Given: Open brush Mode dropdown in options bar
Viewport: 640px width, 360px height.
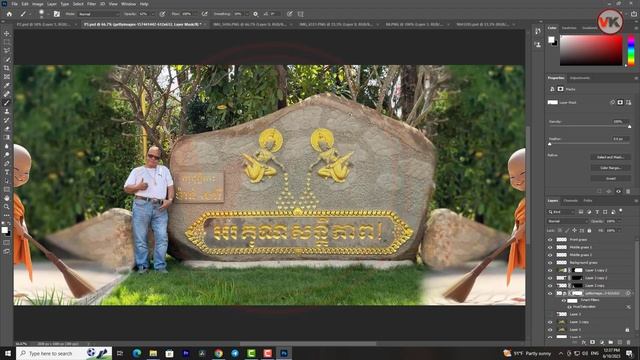Looking at the screenshot, I should coord(99,14).
